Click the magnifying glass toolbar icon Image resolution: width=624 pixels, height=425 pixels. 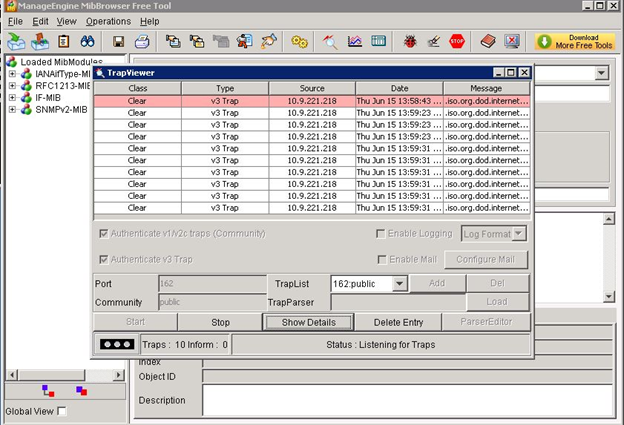point(330,41)
